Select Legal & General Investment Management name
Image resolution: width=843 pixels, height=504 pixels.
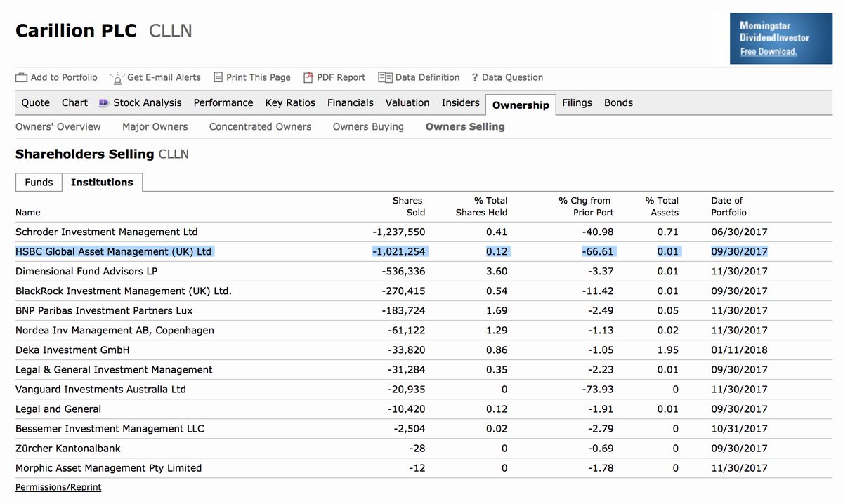tap(114, 369)
